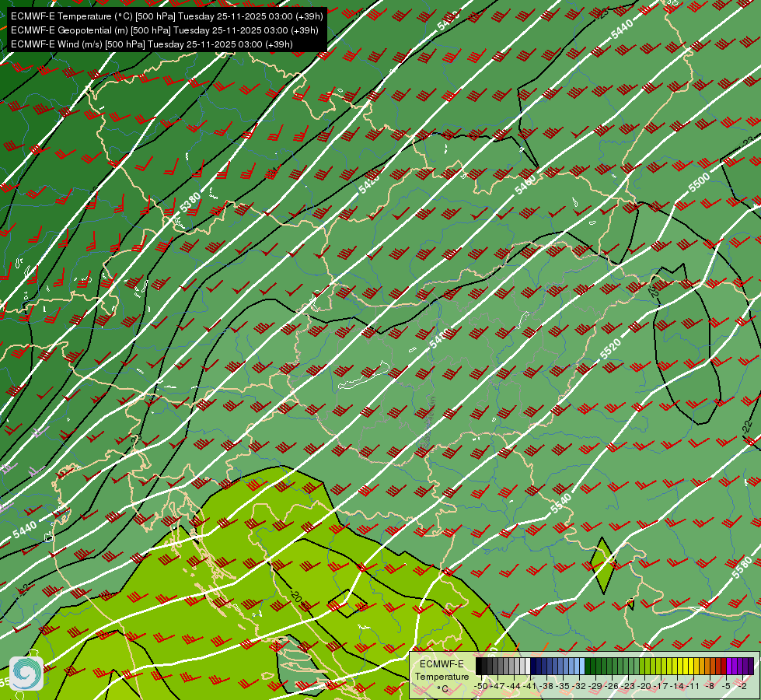Pick the white swatch just before -41 in legend
This screenshot has width=761, height=700.
528,666
